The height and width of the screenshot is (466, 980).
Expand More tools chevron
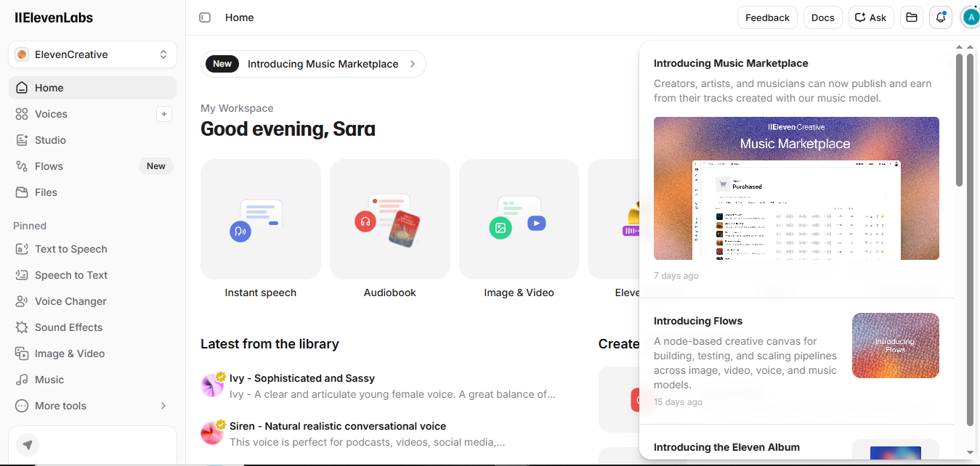pos(163,406)
